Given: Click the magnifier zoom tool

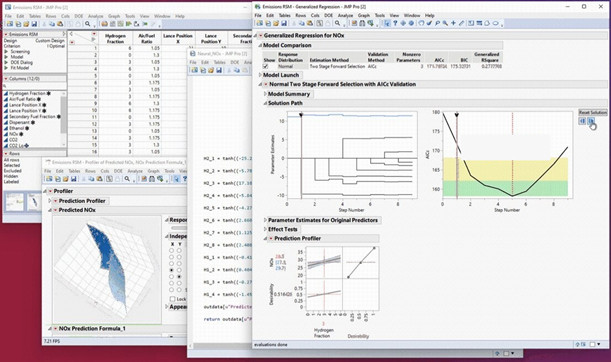Looking at the screenshot, I should point(445,23).
